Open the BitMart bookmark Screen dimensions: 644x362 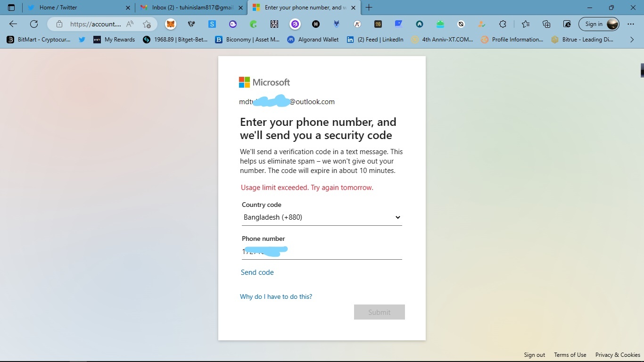tap(39, 40)
